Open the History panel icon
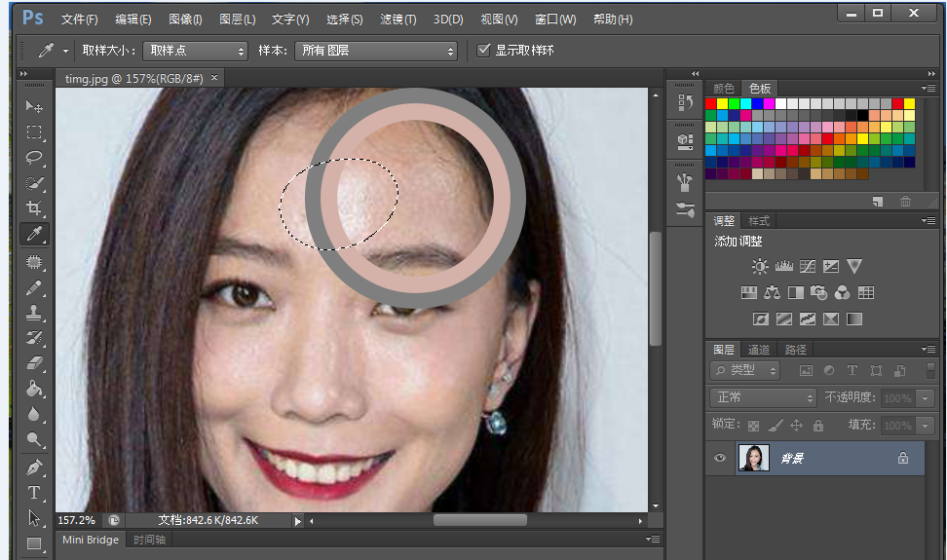 coord(685,102)
